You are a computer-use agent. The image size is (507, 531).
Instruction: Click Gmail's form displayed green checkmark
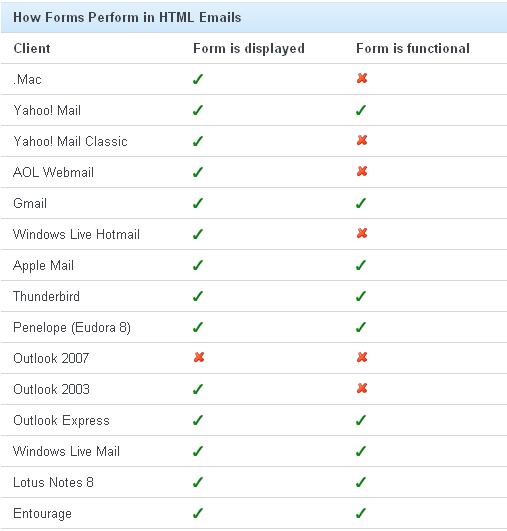click(198, 203)
